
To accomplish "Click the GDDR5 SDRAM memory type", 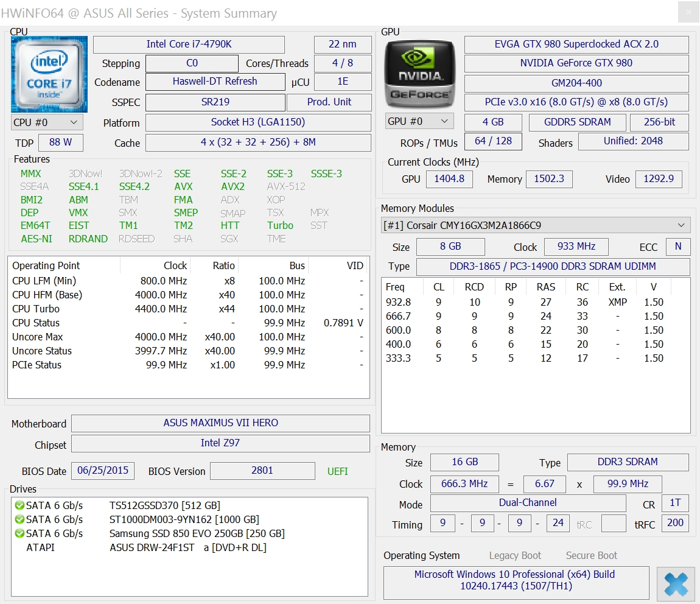I will [x=577, y=122].
